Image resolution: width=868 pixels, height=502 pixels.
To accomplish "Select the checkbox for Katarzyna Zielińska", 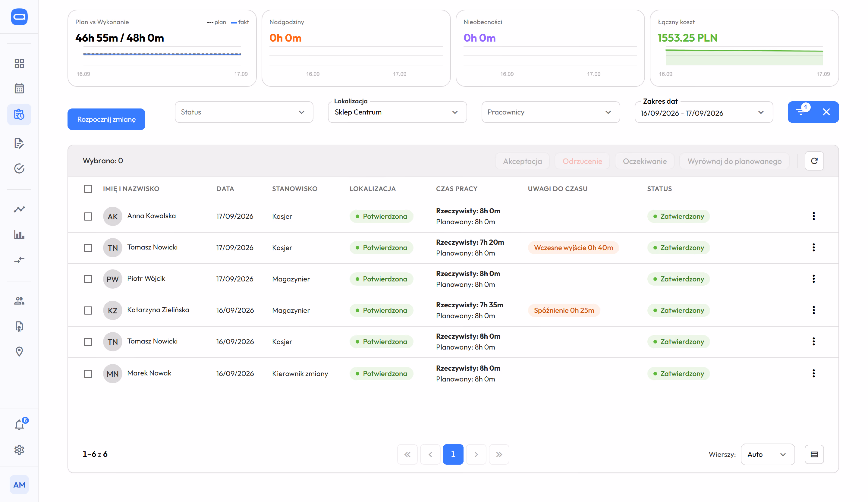I will click(x=88, y=311).
